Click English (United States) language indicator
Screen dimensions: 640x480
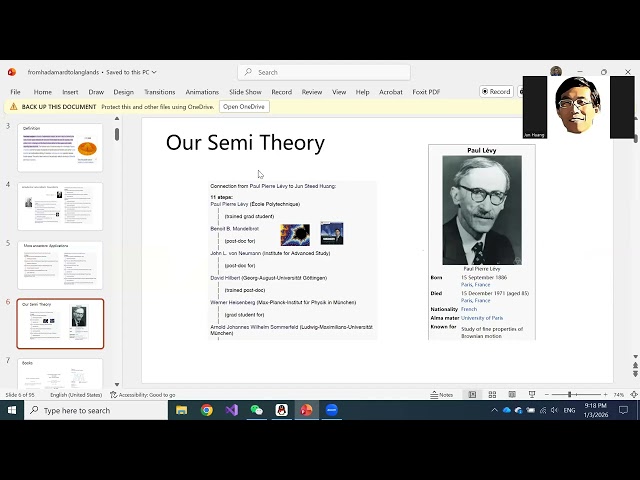76,395
